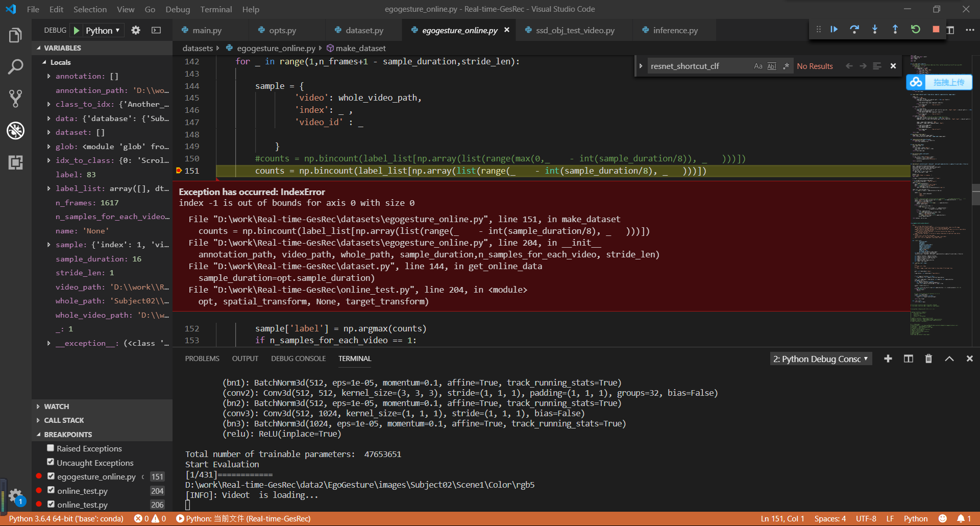The width and height of the screenshot is (980, 526).
Task: Open the Manage gear at the bottom of the activity bar
Action: (x=15, y=495)
